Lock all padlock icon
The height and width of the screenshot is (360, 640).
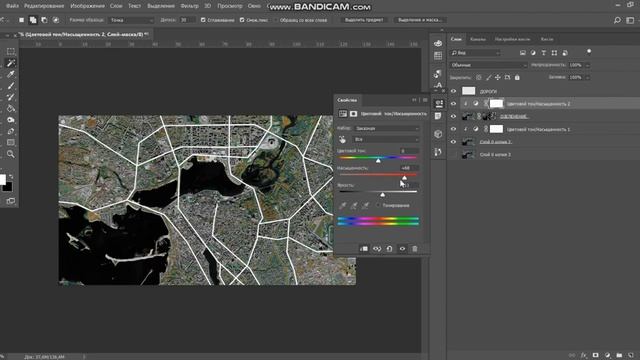[517, 77]
